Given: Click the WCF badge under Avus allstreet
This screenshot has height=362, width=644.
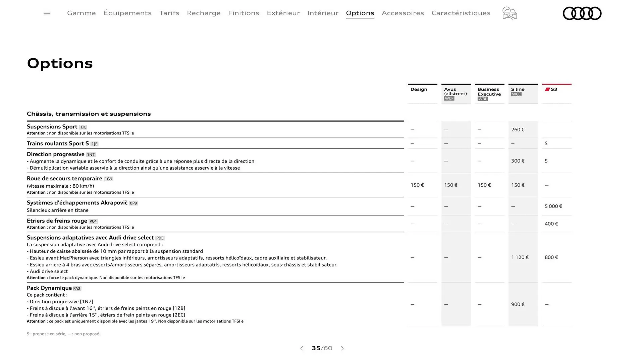Looking at the screenshot, I should 449,99.
